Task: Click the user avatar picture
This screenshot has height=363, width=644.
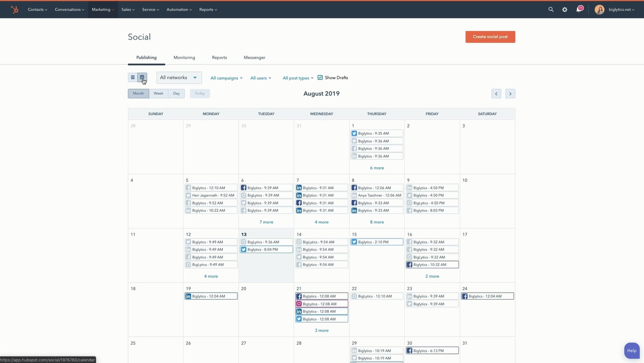Action: (599, 10)
